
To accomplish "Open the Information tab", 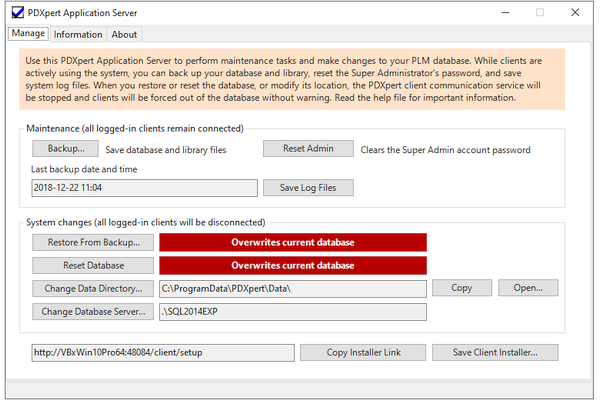I will tap(78, 34).
